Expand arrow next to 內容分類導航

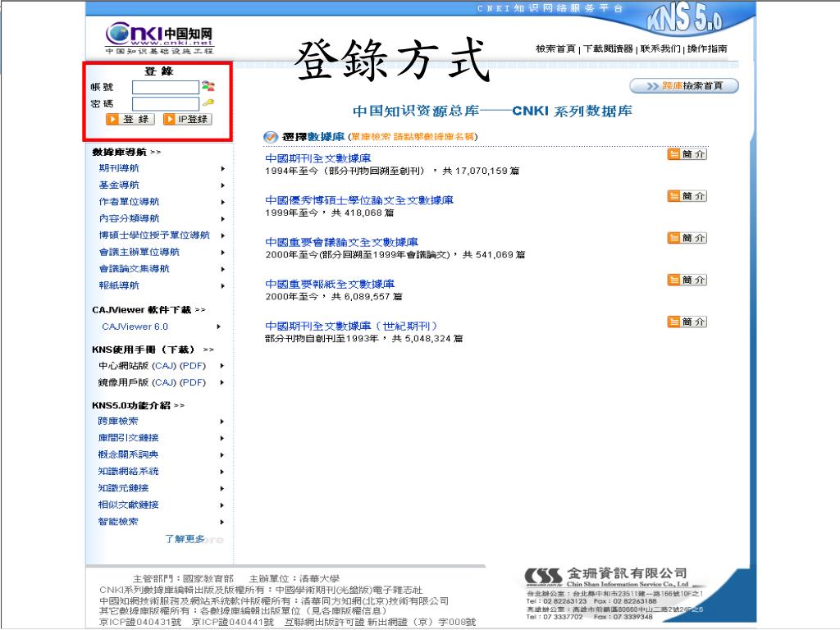[x=223, y=219]
